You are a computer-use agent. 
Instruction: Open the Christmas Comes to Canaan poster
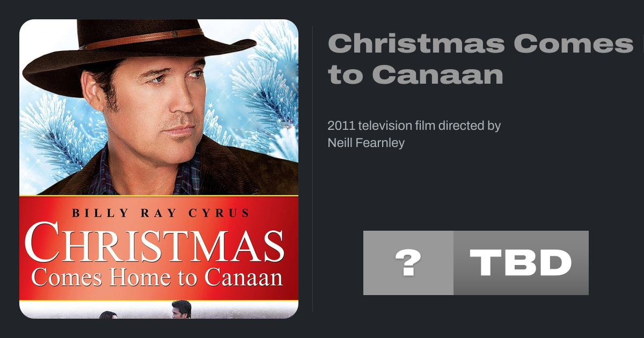(159, 169)
